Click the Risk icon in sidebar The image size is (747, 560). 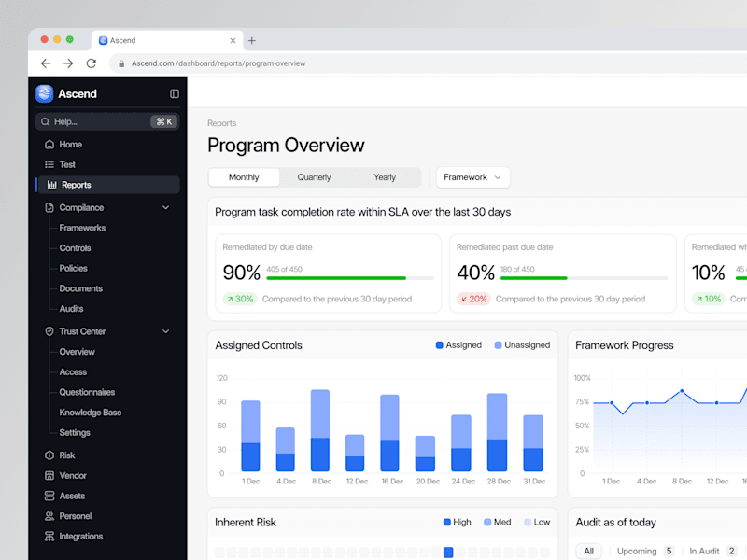point(49,455)
